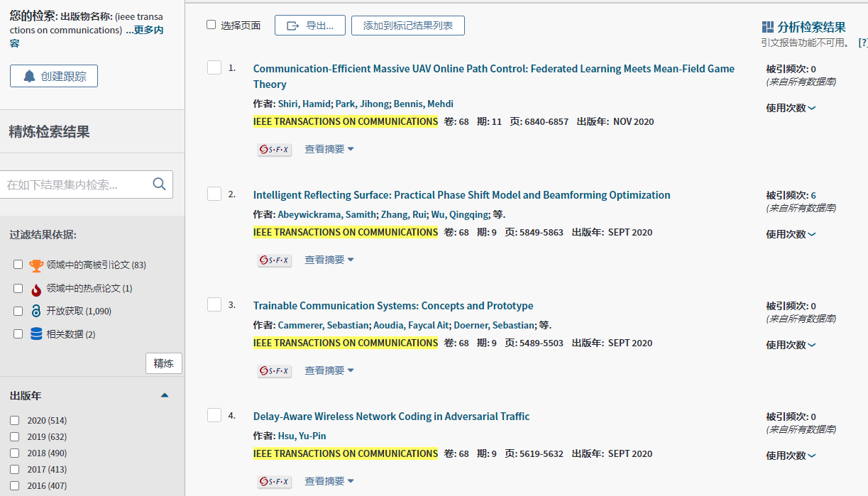
Task: Click the 精炼 button
Action: click(x=164, y=363)
